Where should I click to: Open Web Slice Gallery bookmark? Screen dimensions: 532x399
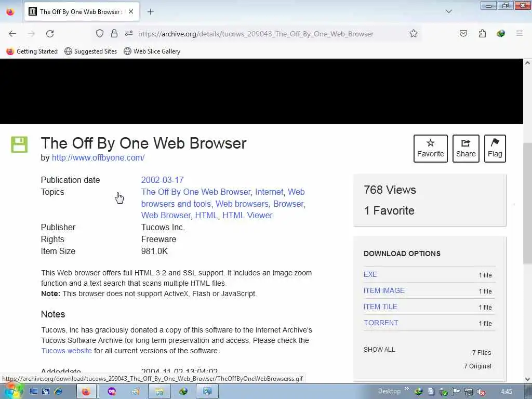[x=152, y=51]
